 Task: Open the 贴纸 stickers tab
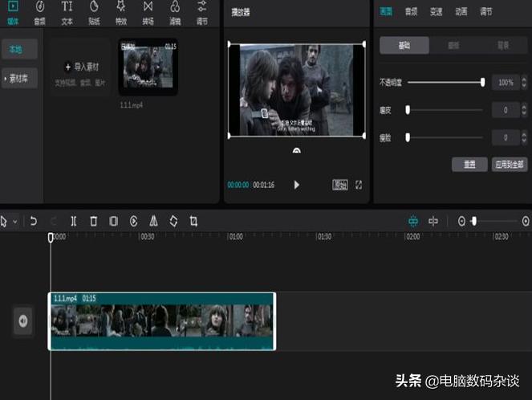(94, 13)
